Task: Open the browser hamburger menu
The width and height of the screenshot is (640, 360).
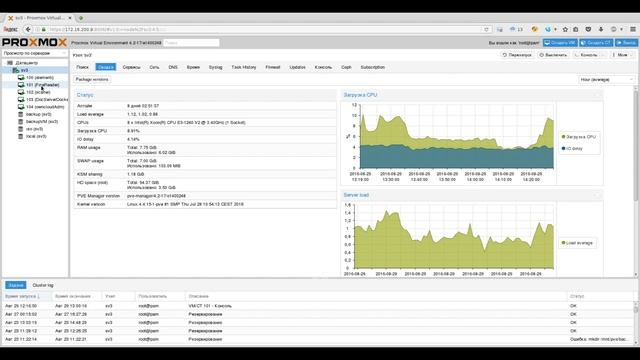Action: tap(633, 29)
